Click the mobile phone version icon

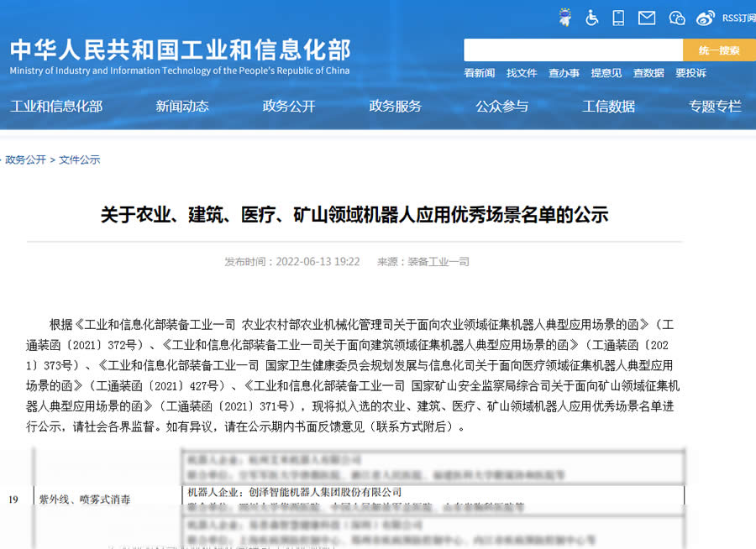(618, 17)
